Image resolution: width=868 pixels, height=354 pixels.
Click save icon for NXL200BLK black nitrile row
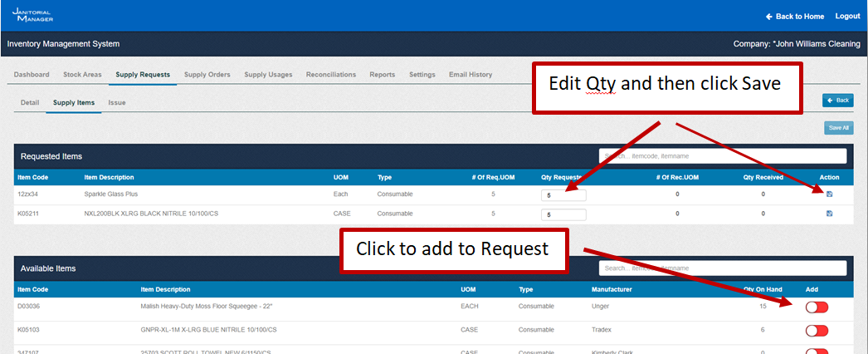[829, 214]
